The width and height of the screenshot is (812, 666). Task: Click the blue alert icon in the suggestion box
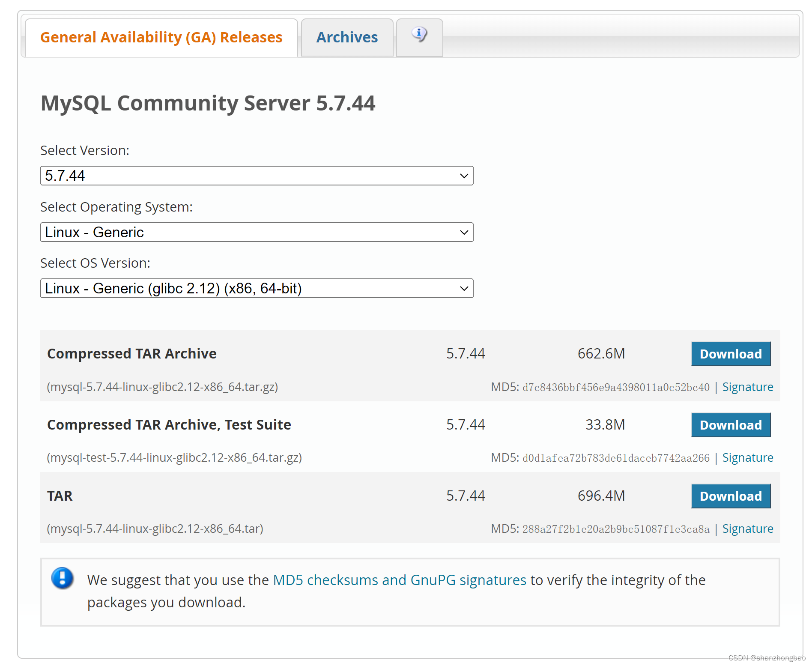(x=62, y=579)
